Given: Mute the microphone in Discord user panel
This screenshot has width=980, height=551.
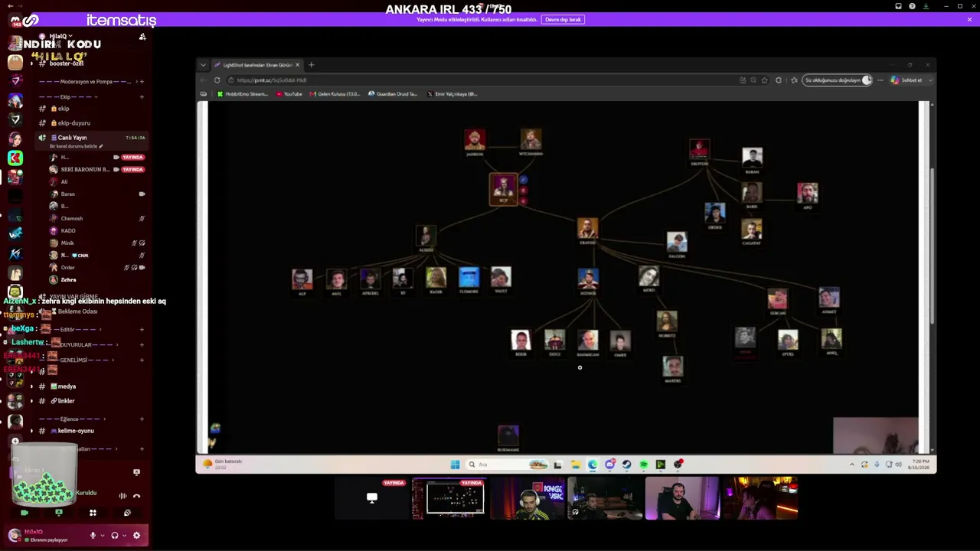Looking at the screenshot, I should pyautogui.click(x=93, y=536).
